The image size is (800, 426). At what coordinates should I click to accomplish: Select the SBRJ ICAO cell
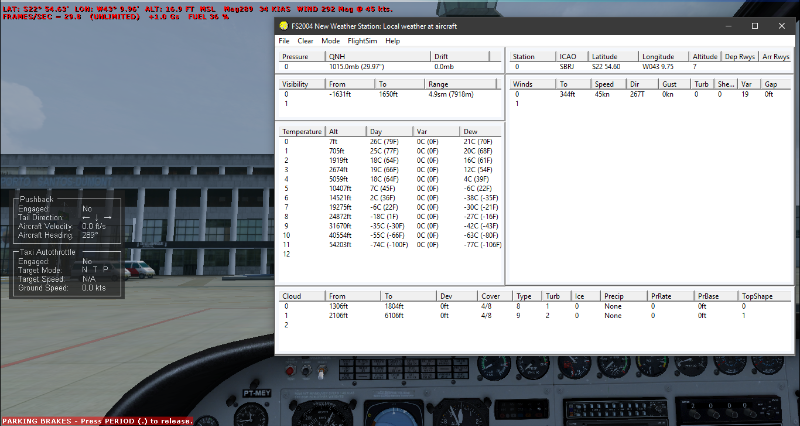click(x=567, y=66)
